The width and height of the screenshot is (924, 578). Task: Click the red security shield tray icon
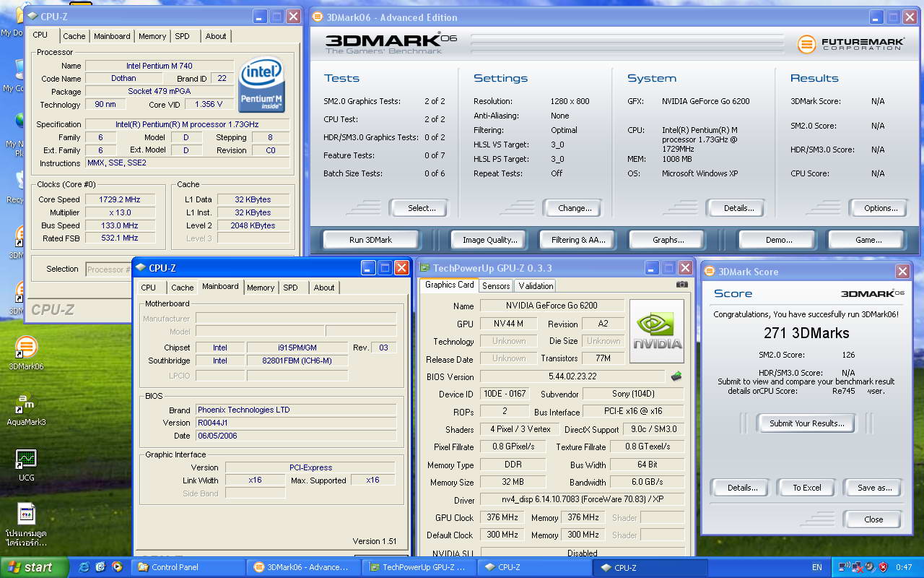[x=883, y=567]
